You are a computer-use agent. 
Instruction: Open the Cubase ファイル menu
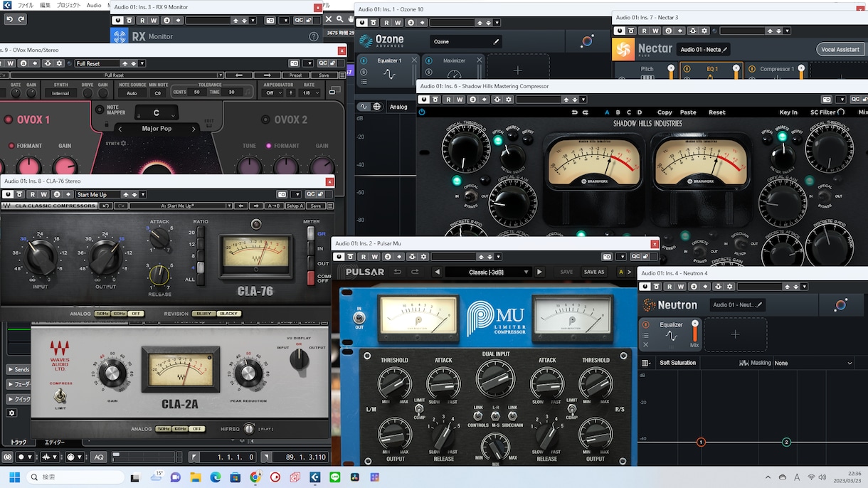(x=25, y=5)
